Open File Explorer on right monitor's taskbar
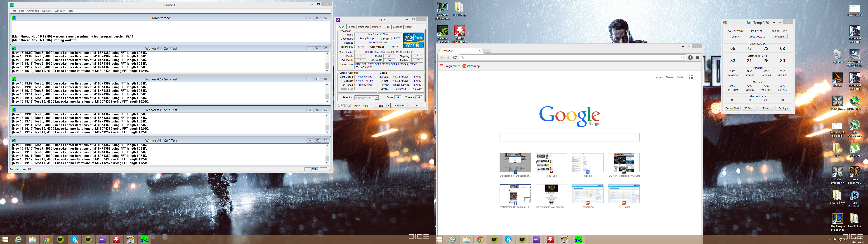 pyautogui.click(x=466, y=240)
